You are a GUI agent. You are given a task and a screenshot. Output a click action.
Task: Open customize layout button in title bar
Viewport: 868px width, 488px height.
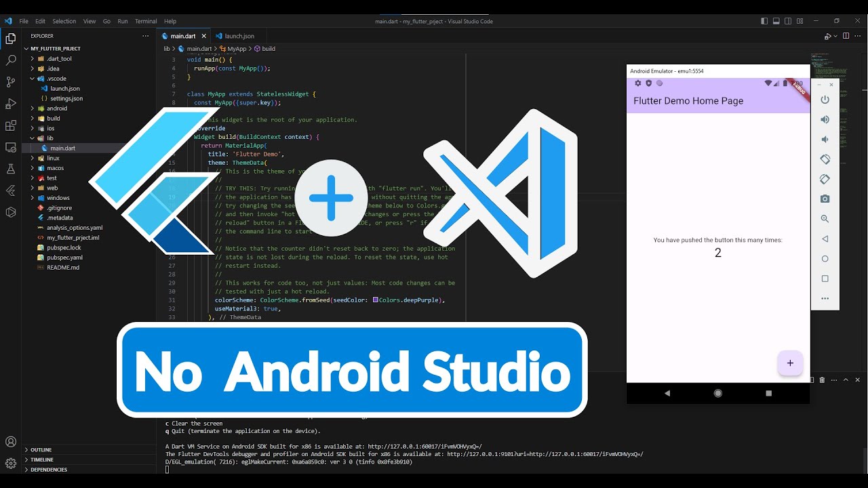point(801,21)
